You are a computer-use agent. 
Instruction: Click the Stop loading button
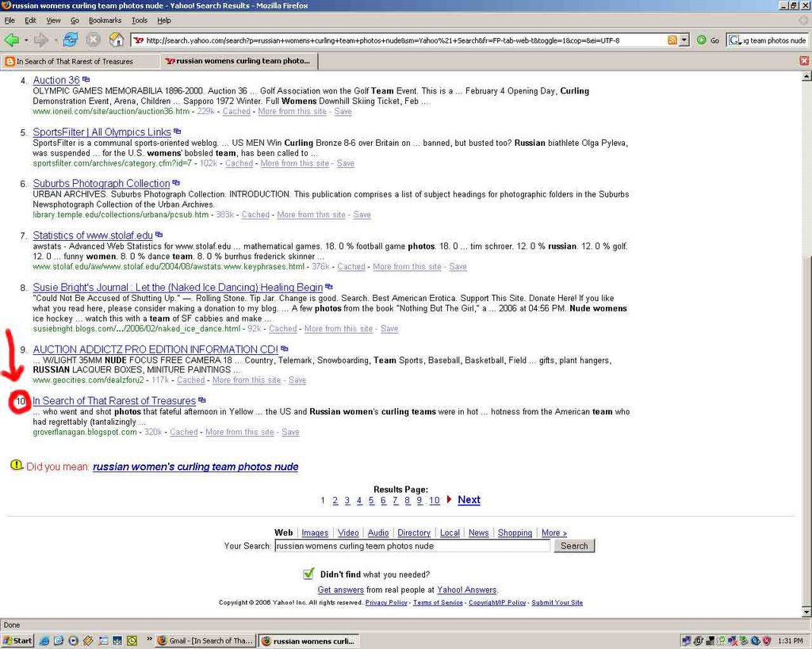(94, 40)
